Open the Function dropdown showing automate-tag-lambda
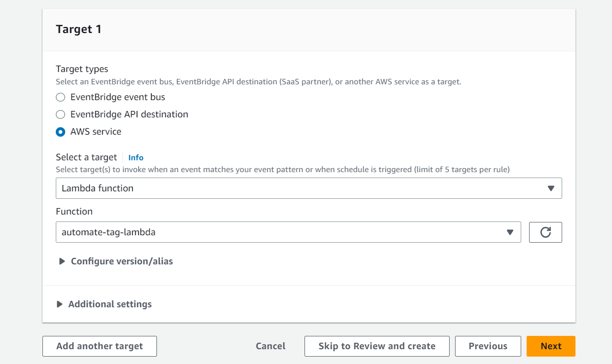This screenshot has width=612, height=364. (x=276, y=232)
